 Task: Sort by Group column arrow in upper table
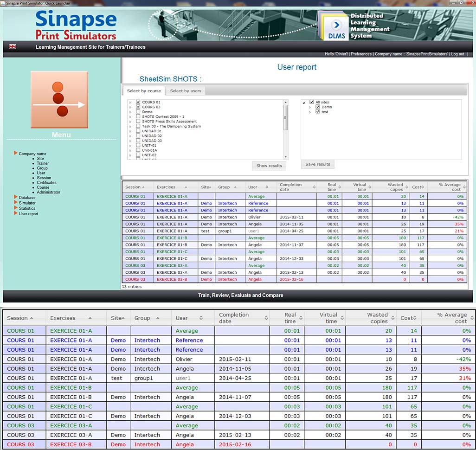[x=235, y=187]
